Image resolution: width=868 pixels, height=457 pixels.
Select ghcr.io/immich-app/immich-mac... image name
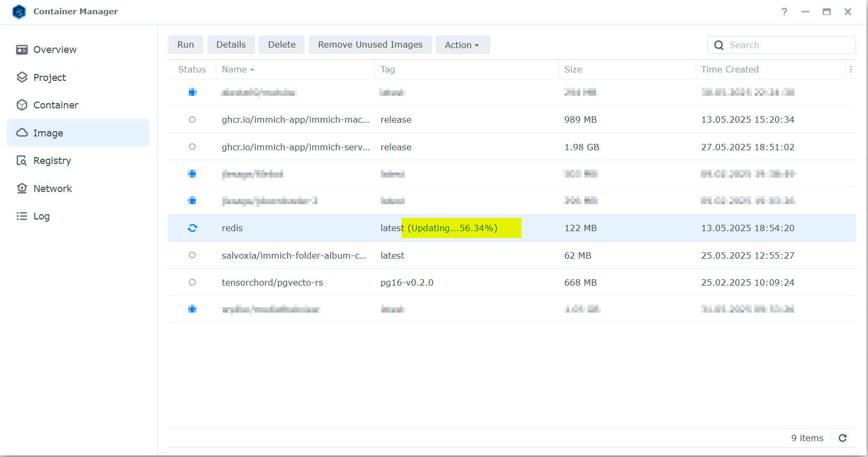point(296,120)
